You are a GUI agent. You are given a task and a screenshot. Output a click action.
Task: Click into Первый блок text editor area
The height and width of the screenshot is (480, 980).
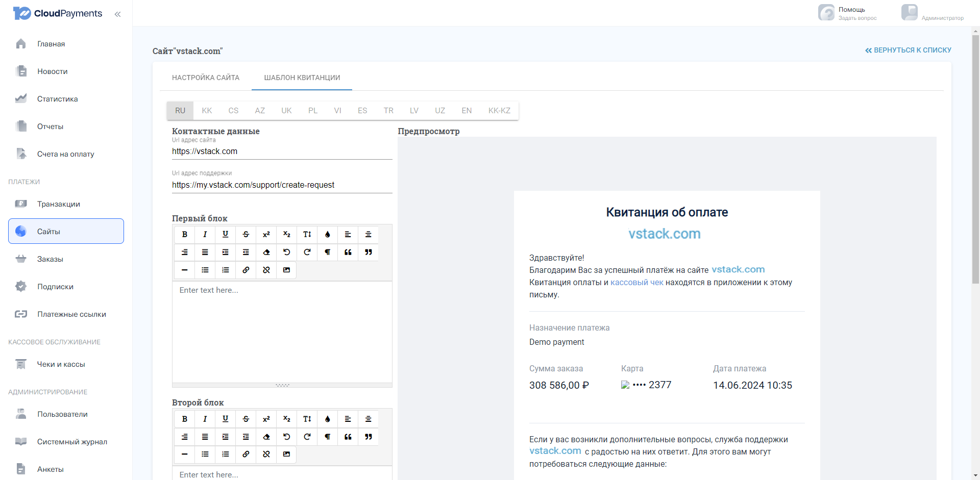point(282,332)
